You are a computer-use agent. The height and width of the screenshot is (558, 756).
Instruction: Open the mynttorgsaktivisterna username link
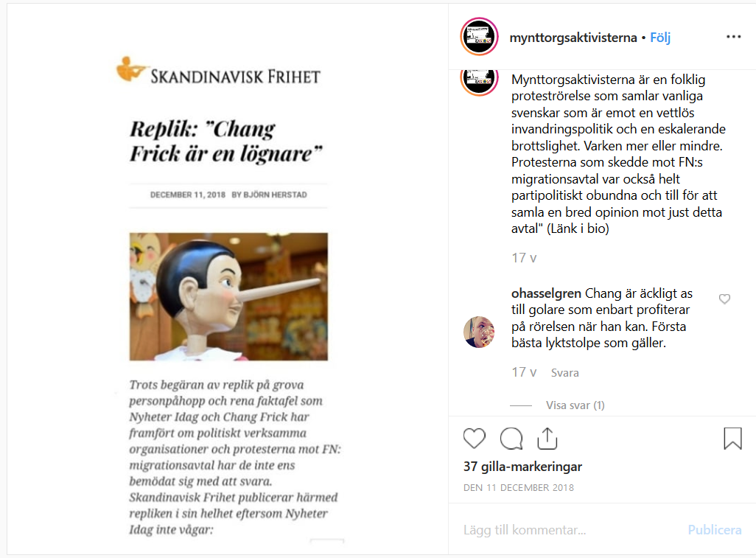(573, 38)
